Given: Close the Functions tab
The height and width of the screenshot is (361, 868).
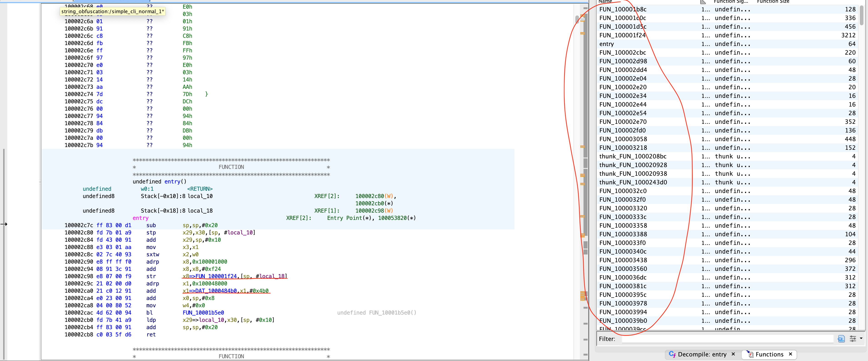Looking at the screenshot, I should [791, 354].
